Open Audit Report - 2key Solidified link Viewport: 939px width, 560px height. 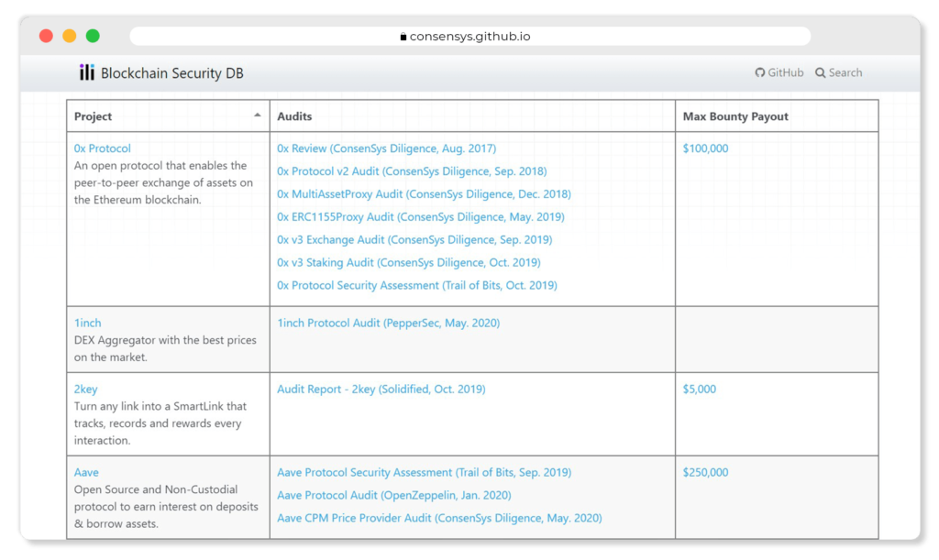click(381, 390)
